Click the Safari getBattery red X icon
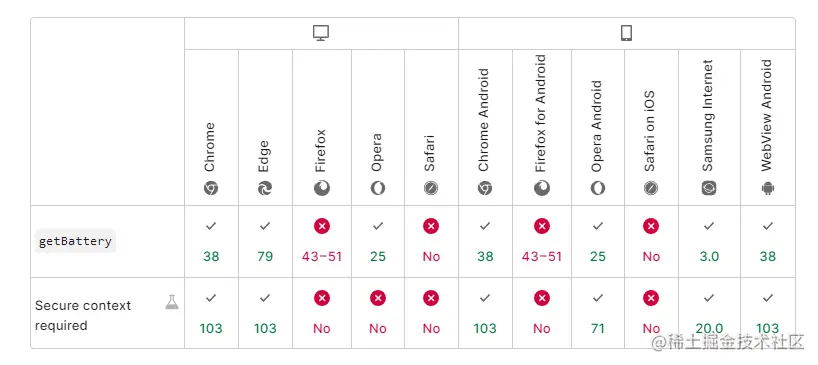 pos(431,226)
